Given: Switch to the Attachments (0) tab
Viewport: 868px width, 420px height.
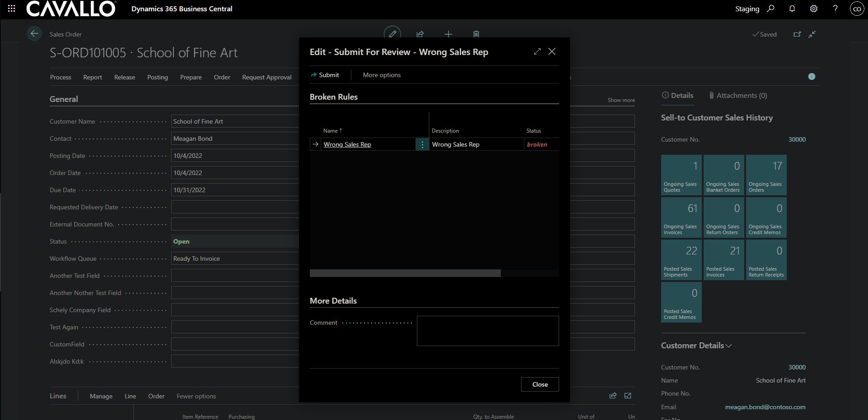Looking at the screenshot, I should [x=737, y=95].
